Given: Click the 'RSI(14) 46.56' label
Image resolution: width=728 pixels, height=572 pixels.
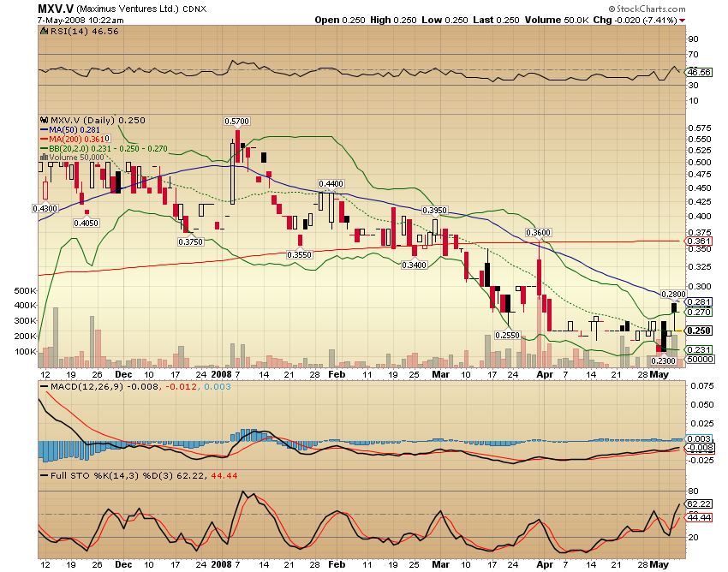Looking at the screenshot, I should [85, 32].
